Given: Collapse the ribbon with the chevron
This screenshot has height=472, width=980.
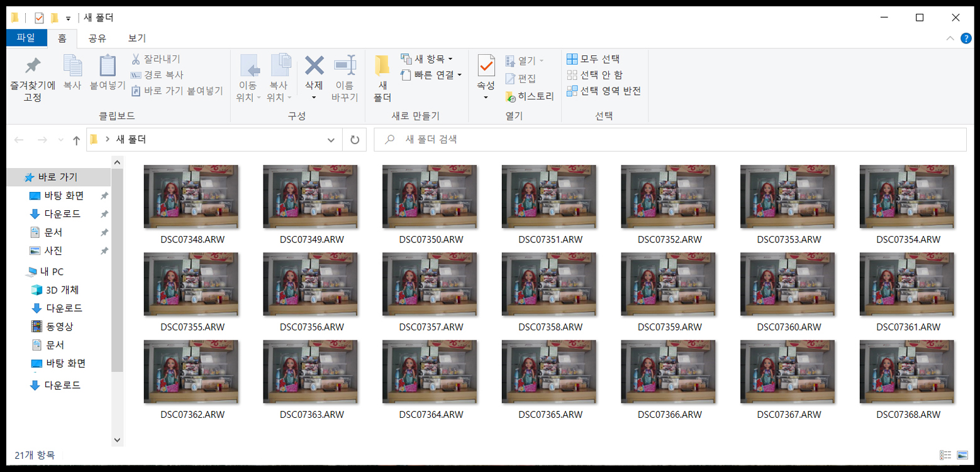Looking at the screenshot, I should (x=950, y=38).
